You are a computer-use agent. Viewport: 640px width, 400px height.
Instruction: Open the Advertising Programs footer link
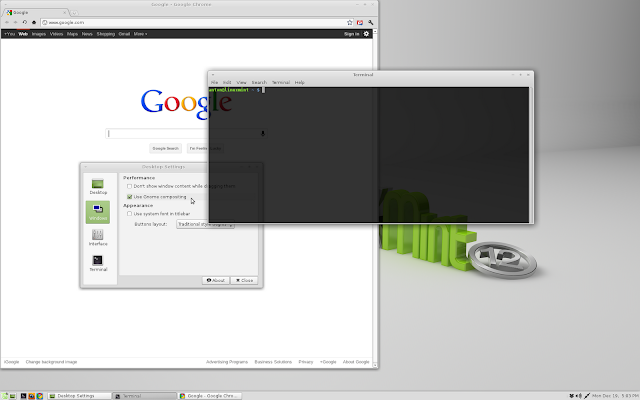click(x=227, y=362)
